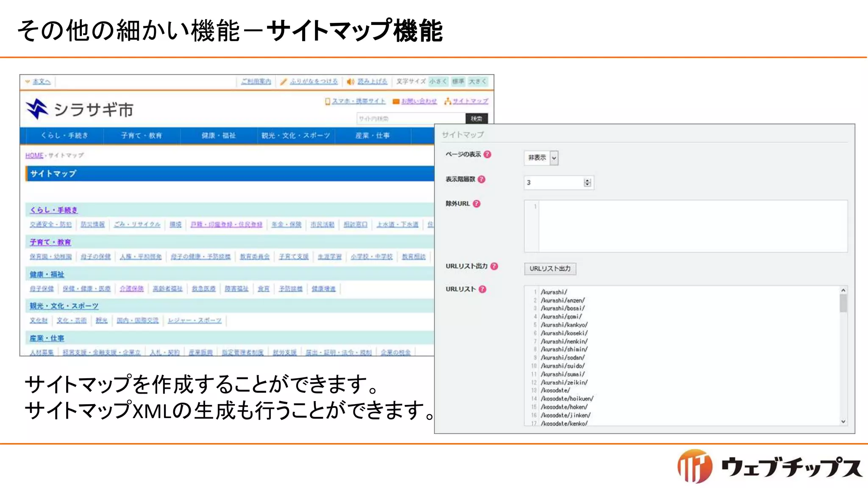Open the 観光・文化・スポーツ navigation tab

pyautogui.click(x=295, y=136)
